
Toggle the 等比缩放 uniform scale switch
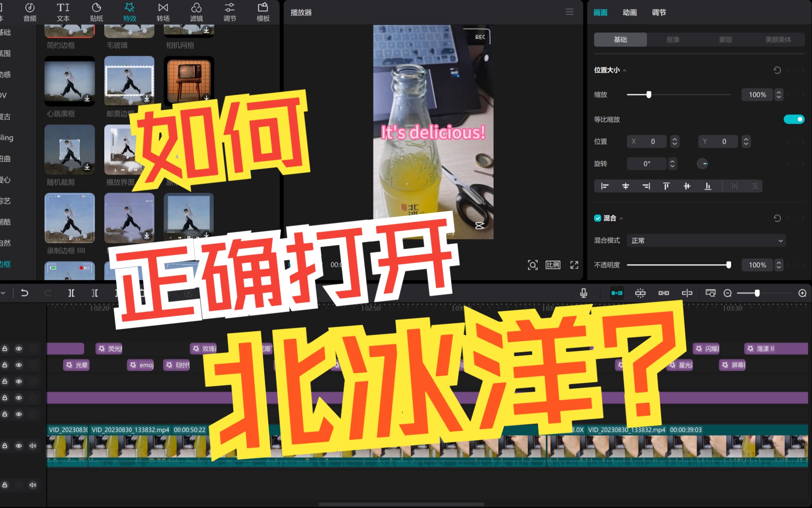(x=794, y=119)
